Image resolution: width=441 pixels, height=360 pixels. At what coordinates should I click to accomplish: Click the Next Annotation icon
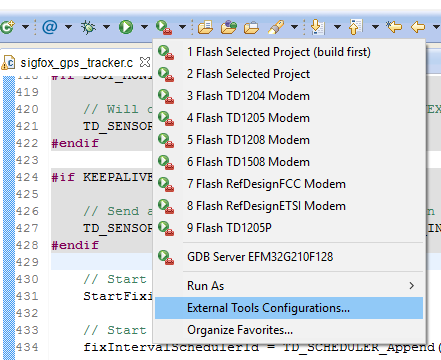coord(318,27)
